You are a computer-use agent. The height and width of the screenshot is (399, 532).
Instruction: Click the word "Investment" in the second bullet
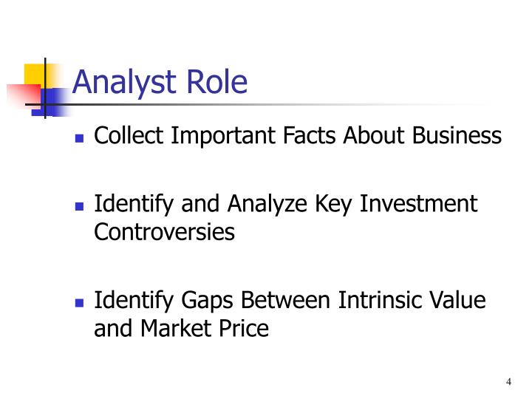pos(418,204)
